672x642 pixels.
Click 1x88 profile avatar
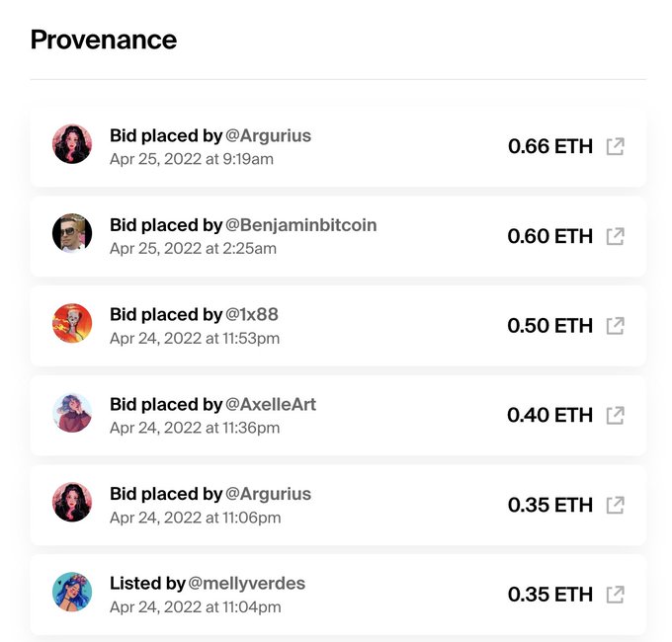72,323
